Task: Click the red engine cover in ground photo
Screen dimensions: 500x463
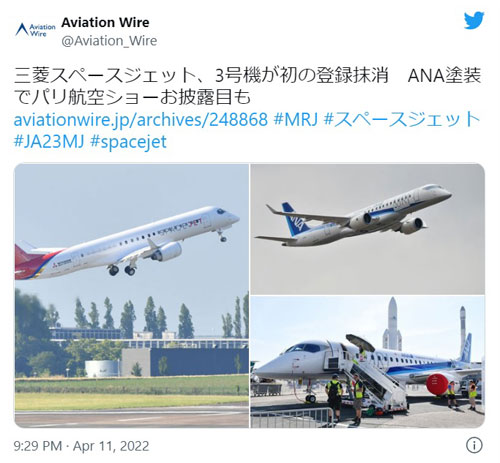Action: point(437,384)
